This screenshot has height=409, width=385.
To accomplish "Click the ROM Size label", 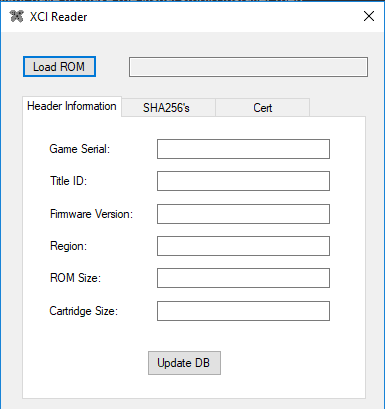I will 75,278.
